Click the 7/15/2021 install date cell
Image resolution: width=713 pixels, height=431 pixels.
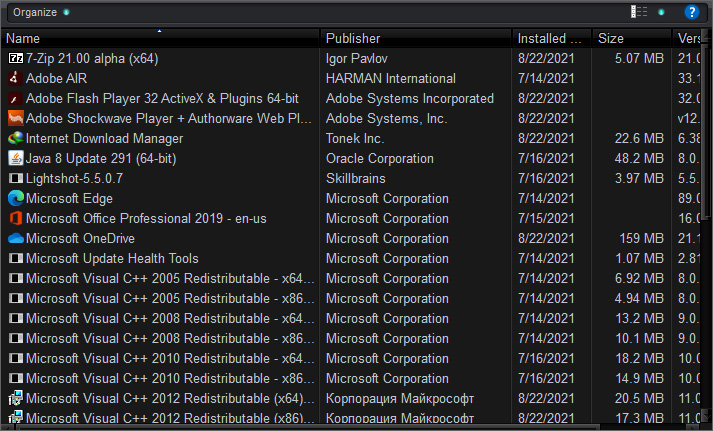tap(546, 218)
